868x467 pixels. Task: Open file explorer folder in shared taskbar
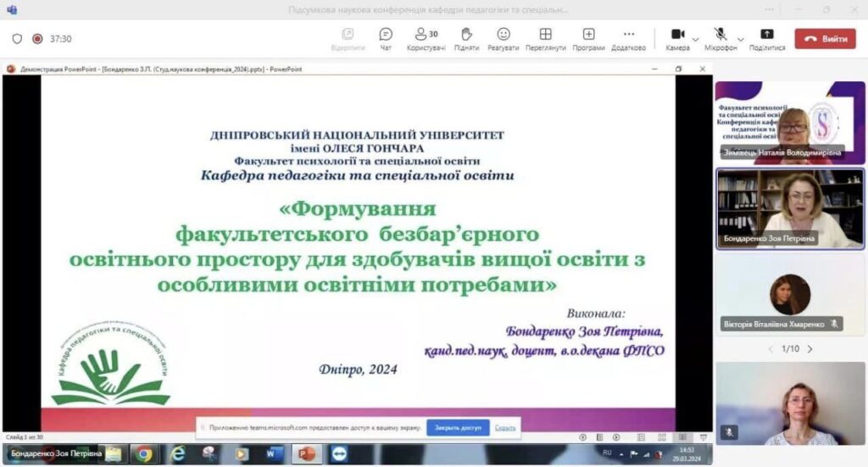[x=114, y=454]
